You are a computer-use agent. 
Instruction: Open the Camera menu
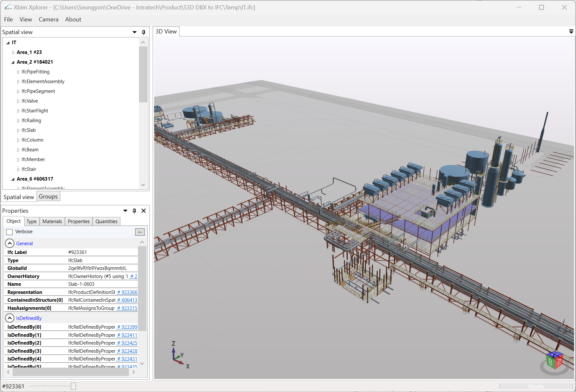tap(48, 19)
